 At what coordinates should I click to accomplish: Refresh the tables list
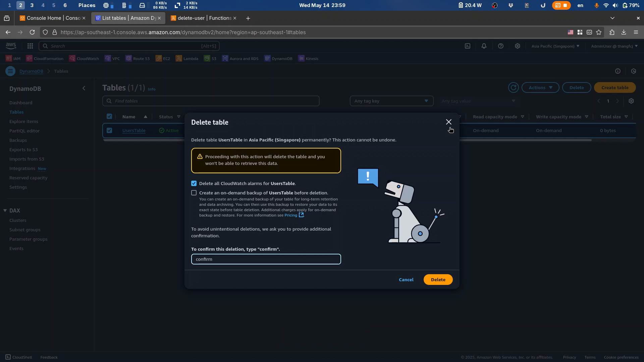click(x=514, y=87)
